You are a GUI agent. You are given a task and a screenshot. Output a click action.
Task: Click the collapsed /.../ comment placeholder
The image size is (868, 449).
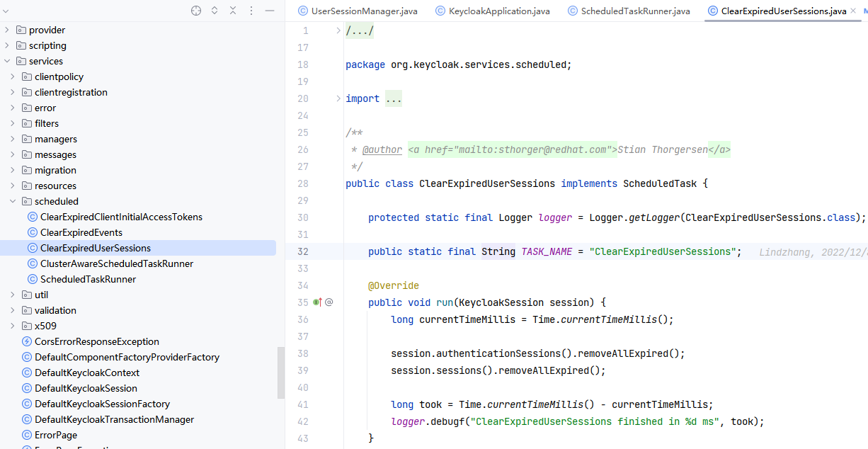click(360, 30)
